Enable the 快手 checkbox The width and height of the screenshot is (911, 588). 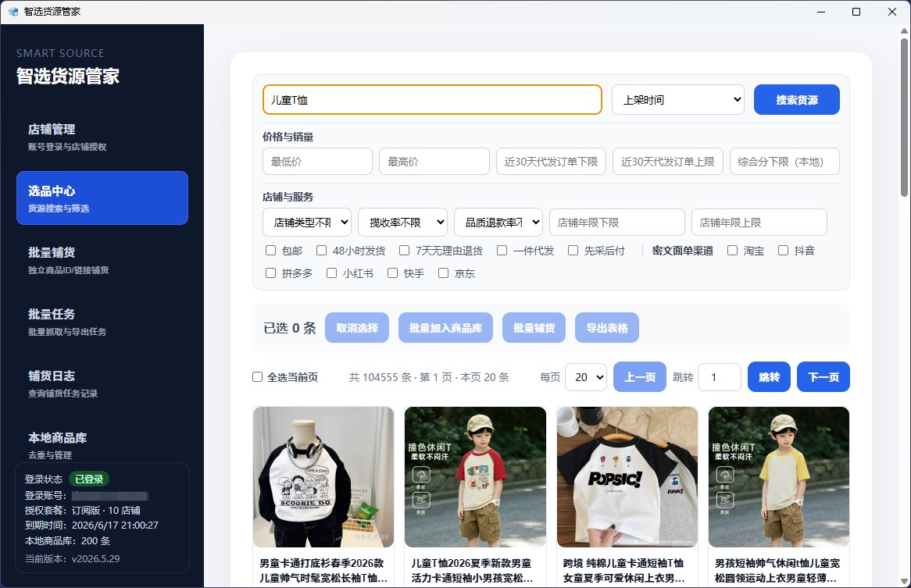[393, 273]
